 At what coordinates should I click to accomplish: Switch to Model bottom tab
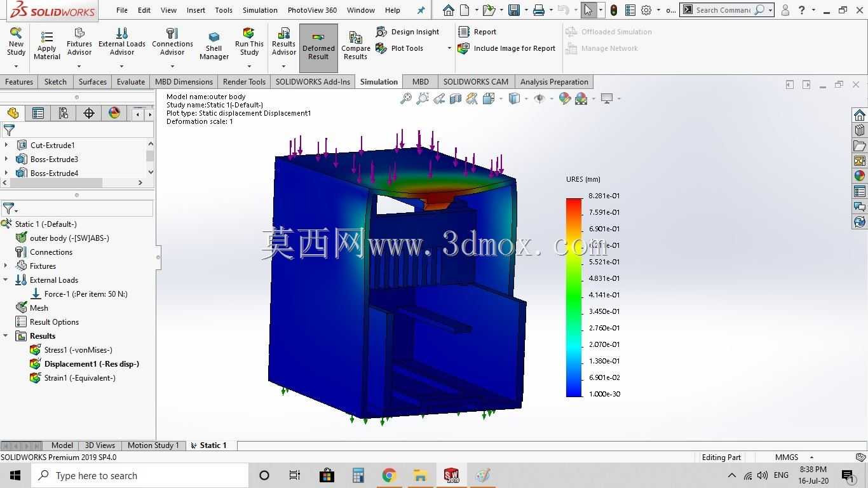pyautogui.click(x=62, y=445)
